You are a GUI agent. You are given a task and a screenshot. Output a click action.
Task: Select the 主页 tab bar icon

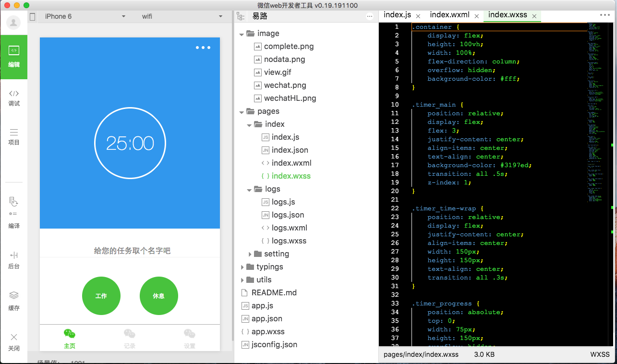[x=70, y=339]
